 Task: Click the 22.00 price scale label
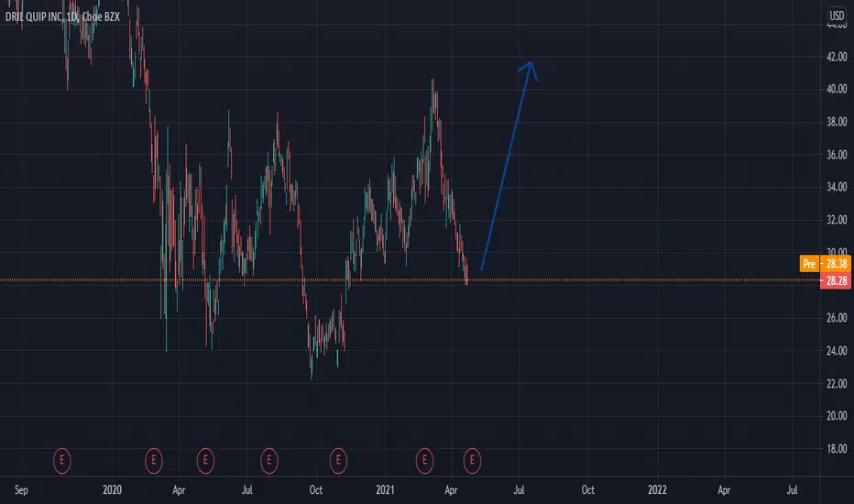click(x=837, y=384)
